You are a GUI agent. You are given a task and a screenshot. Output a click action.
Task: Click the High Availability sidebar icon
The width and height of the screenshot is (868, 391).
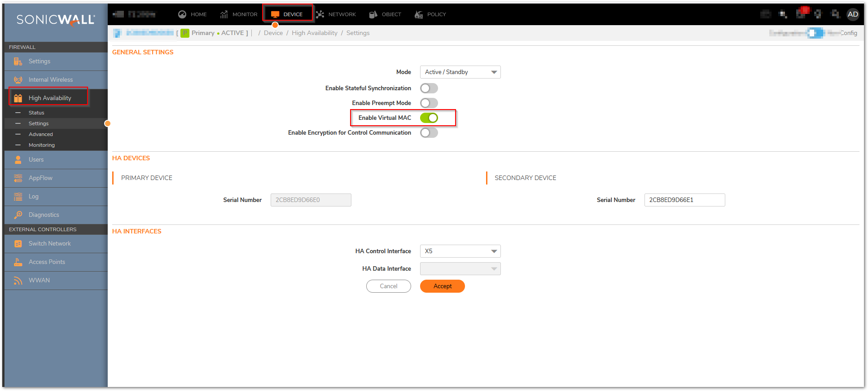tap(18, 98)
